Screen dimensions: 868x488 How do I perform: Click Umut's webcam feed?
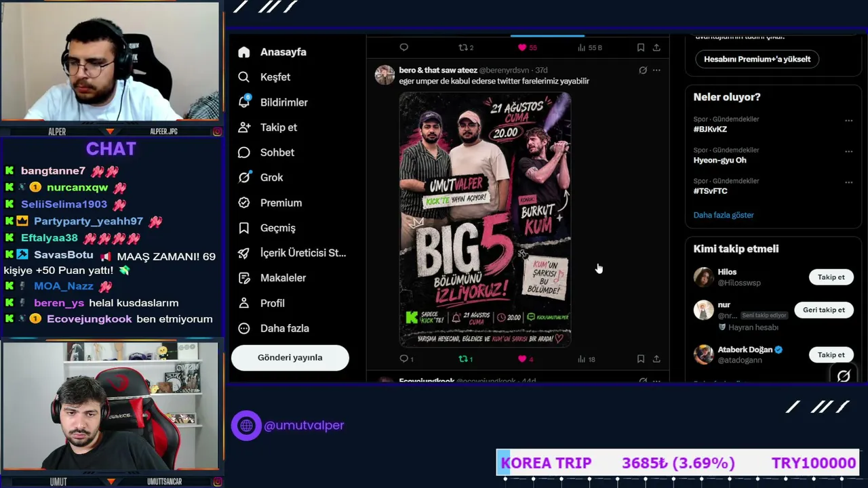point(110,405)
